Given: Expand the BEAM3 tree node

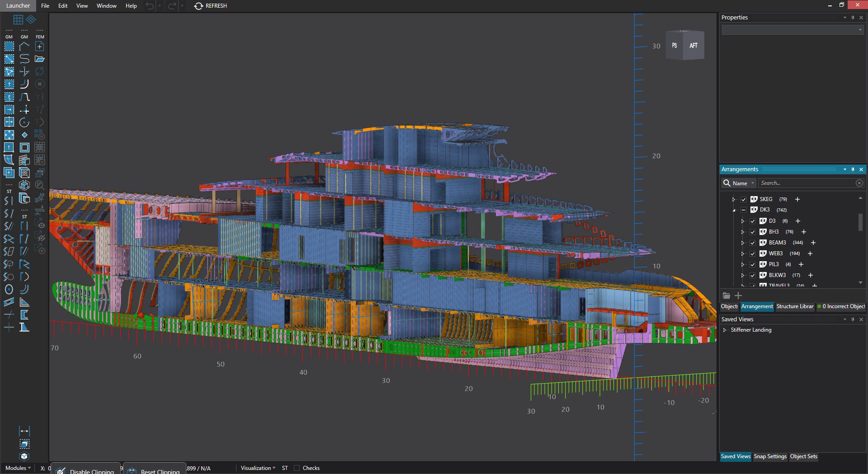Looking at the screenshot, I should click(743, 243).
